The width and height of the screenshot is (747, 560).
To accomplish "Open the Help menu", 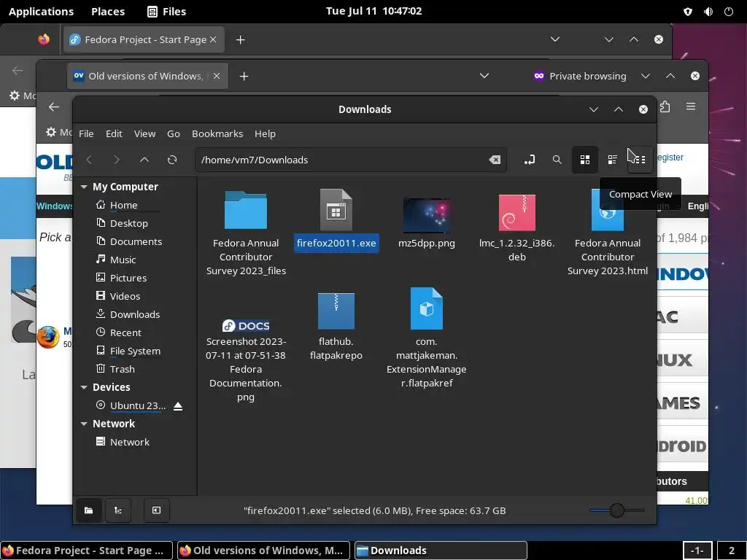I will pyautogui.click(x=265, y=134).
